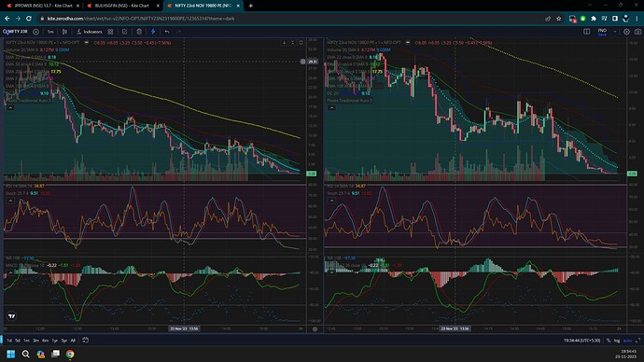This screenshot has width=644, height=362.
Task: Move left price pane down arrow
Action: coord(284,43)
